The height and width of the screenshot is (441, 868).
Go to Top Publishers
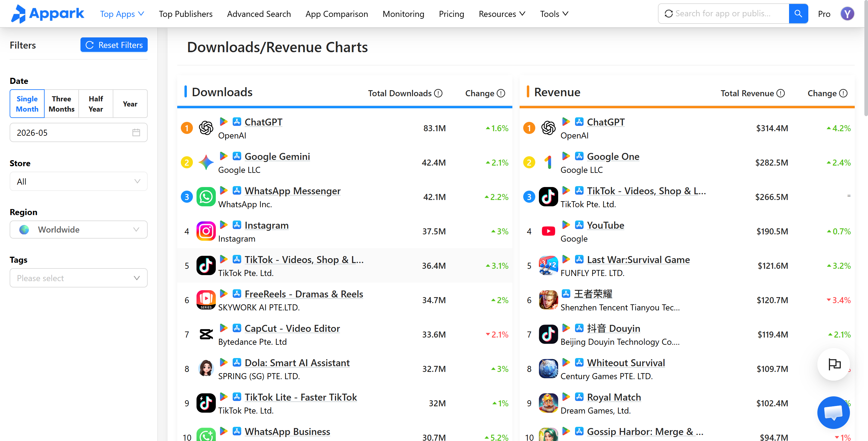tap(186, 14)
